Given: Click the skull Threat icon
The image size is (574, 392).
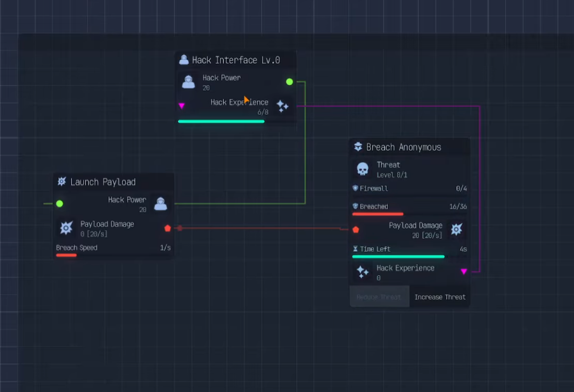Looking at the screenshot, I should click(x=363, y=169).
